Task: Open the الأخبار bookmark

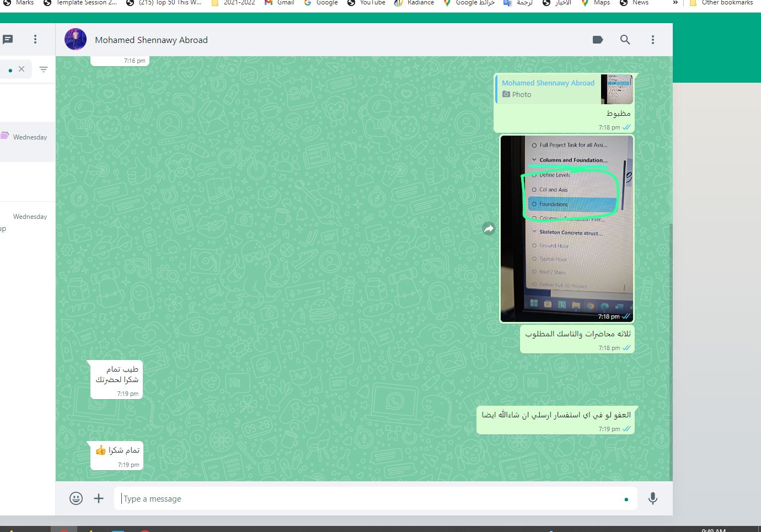Action: click(x=557, y=3)
